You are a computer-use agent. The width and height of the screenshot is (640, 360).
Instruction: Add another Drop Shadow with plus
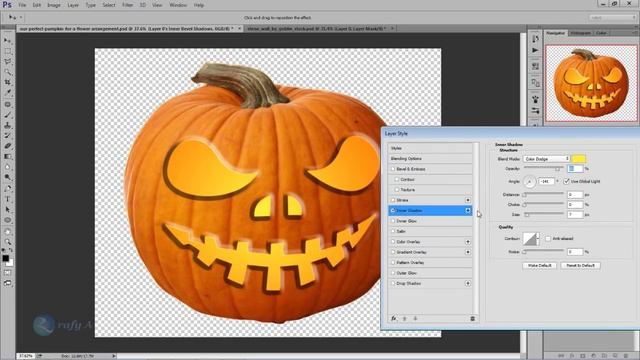point(468,283)
